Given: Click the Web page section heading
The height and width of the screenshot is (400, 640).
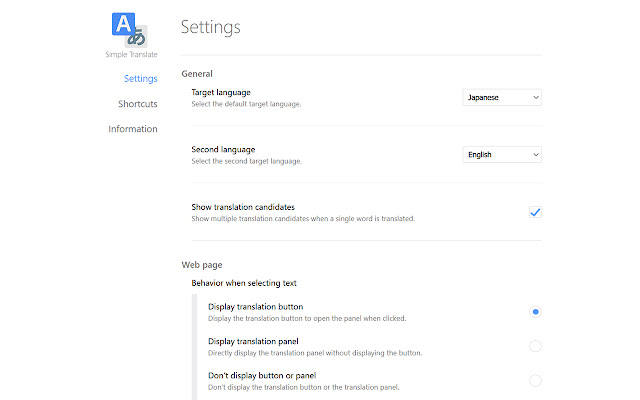Looking at the screenshot, I should click(x=202, y=265).
